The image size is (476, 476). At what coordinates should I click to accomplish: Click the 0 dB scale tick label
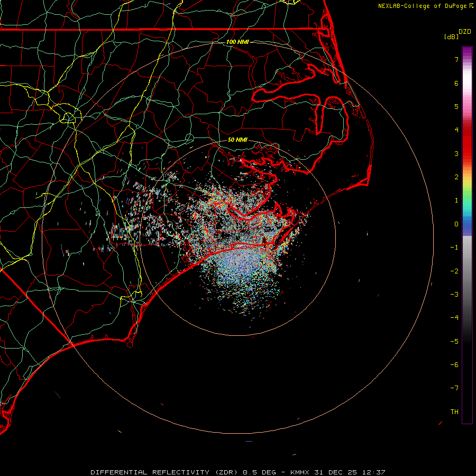pos(456,224)
